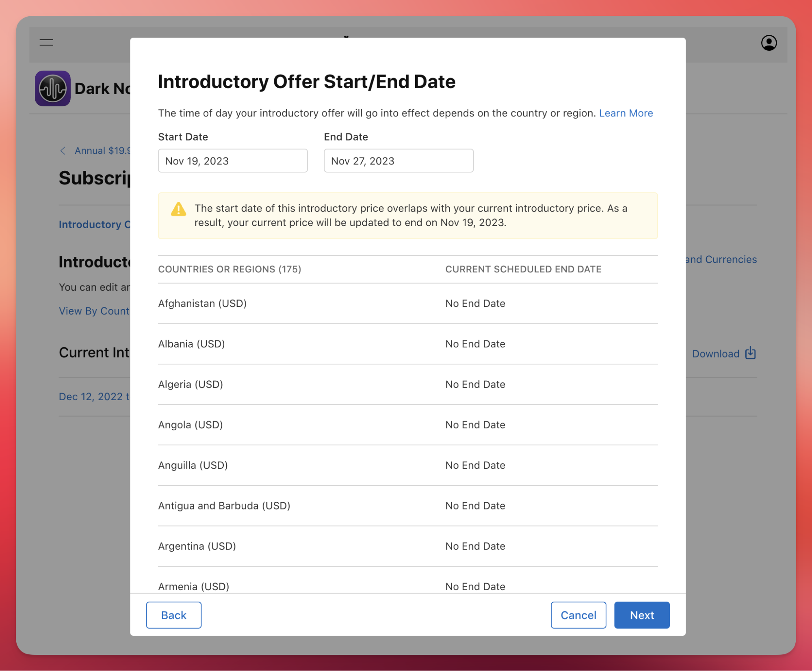812x671 pixels.
Task: Click the download arrow icon beside Download
Action: point(750,353)
